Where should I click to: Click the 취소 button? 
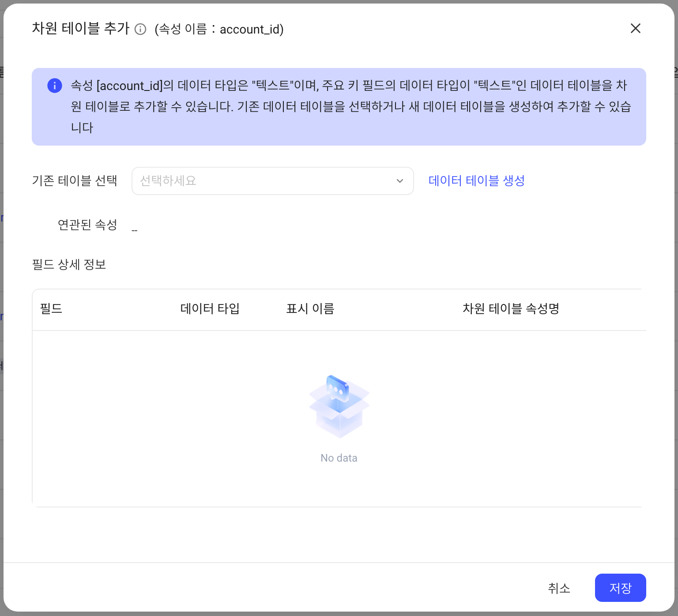coord(559,588)
